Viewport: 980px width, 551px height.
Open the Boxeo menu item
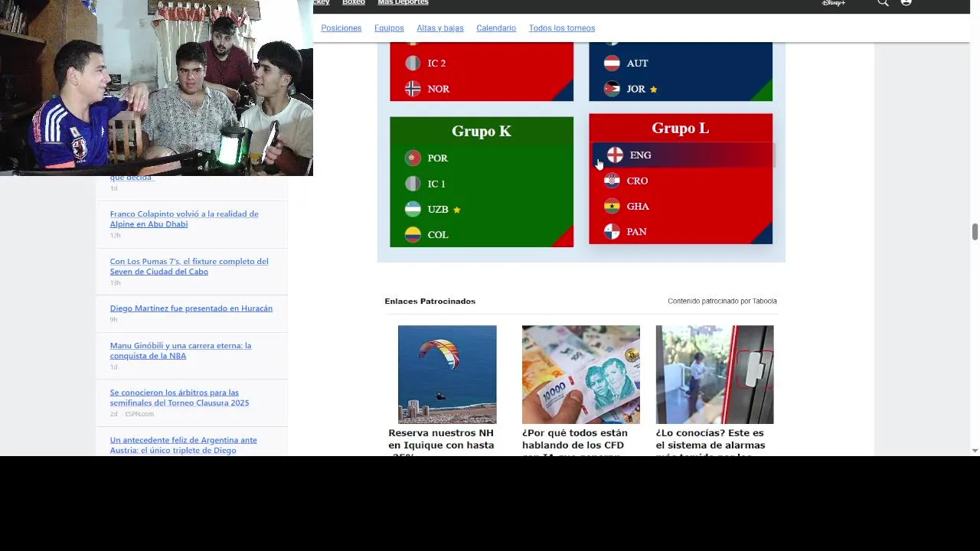pyautogui.click(x=354, y=3)
